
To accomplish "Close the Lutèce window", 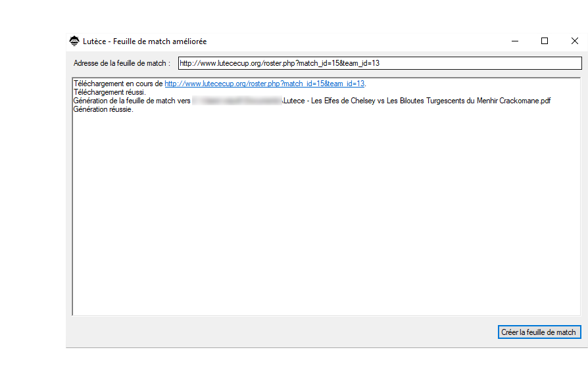I will tap(574, 41).
